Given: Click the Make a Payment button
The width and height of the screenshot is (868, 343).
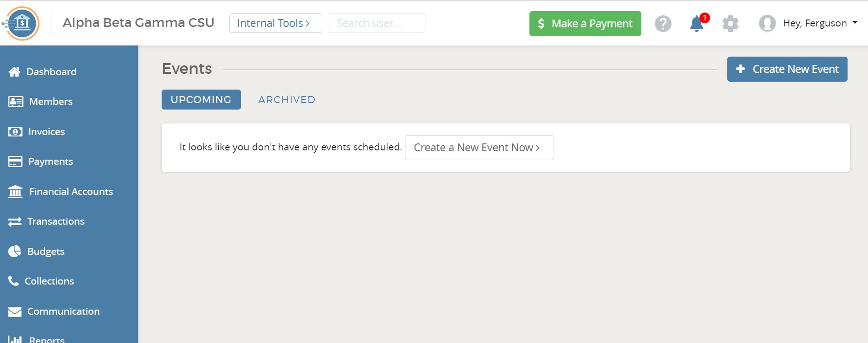Looking at the screenshot, I should (x=585, y=24).
